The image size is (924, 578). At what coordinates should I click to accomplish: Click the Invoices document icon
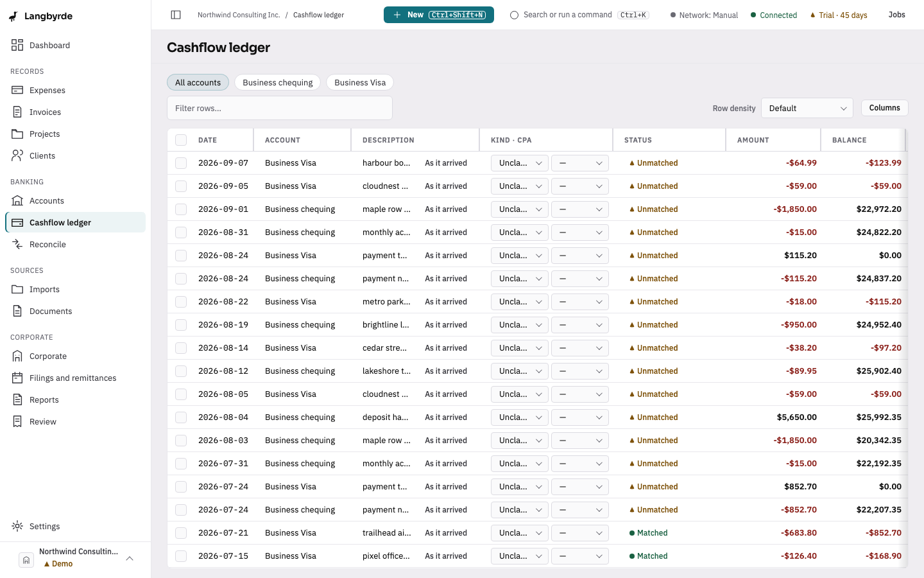(17, 112)
